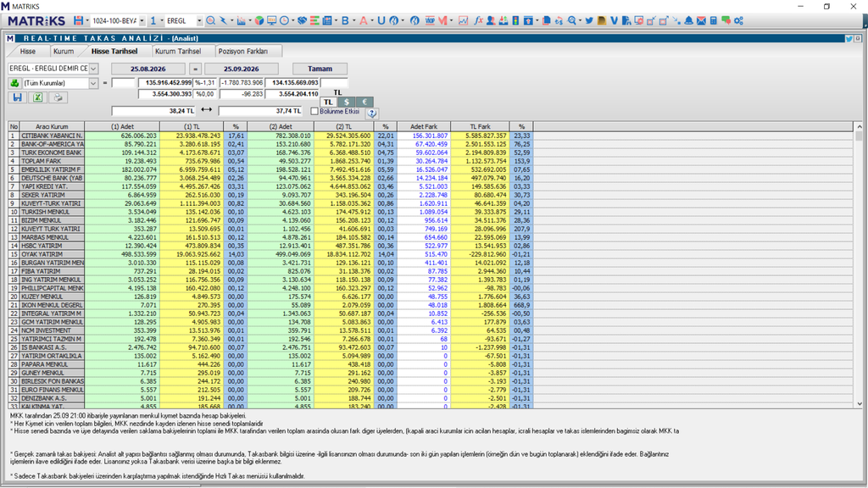Open the 1024-100-BEYAZ template dropdown
Image resolution: width=868 pixels, height=488 pixels.
tap(142, 21)
